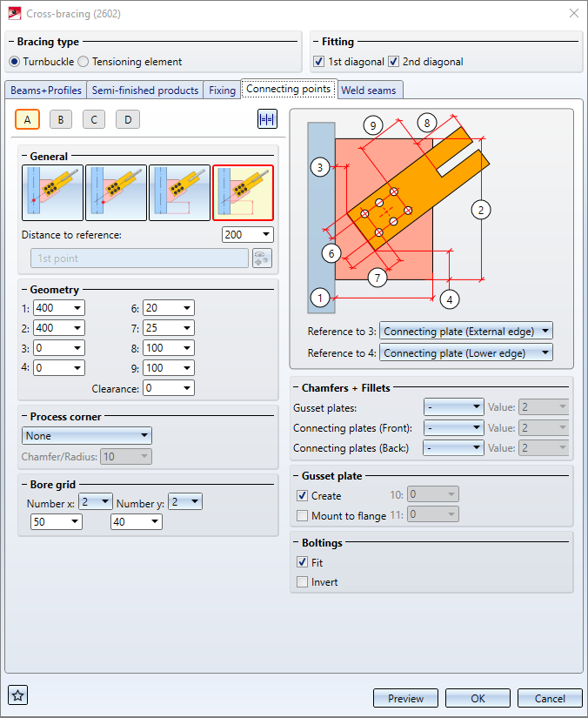This screenshot has width=588, height=718.
Task: Click the symmetry icon beside point buttons
Action: 267,119
